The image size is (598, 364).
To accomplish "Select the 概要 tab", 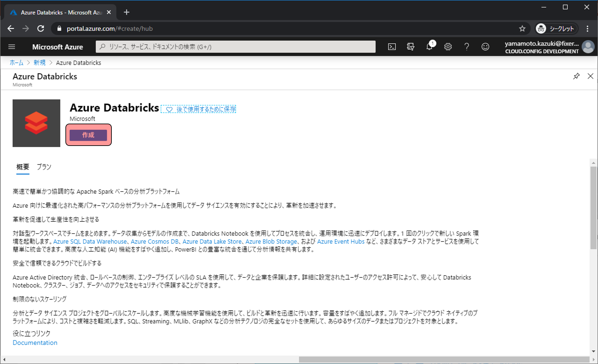I will pyautogui.click(x=23, y=167).
